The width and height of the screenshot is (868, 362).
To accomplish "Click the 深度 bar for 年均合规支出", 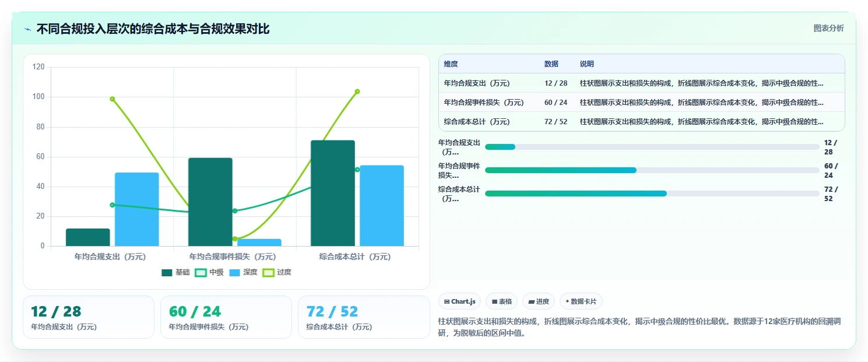I will [137, 209].
